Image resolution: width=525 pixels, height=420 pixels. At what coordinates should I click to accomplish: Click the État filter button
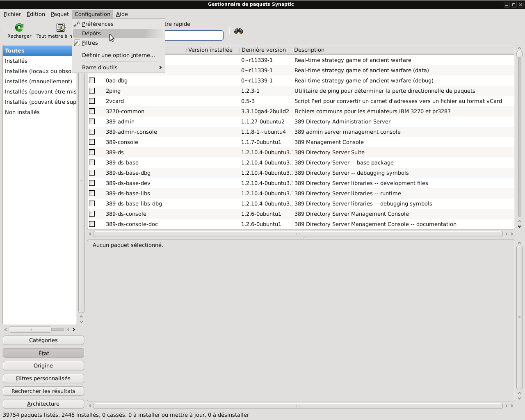point(43,353)
